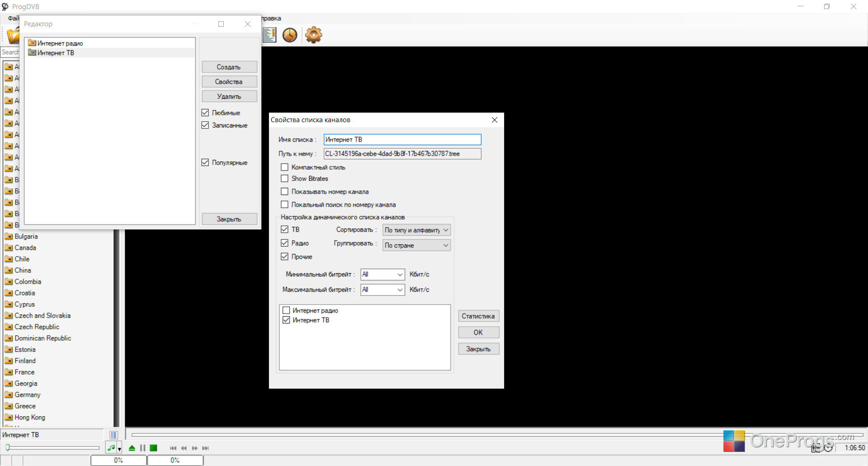Enable Показывать номер канала checkbox
The height and width of the screenshot is (466, 868).
pos(284,191)
